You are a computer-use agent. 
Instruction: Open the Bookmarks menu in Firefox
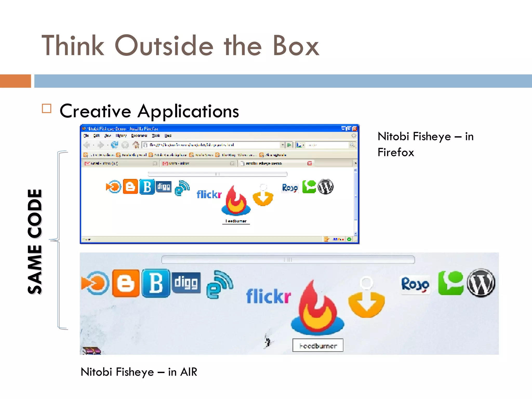tap(139, 136)
